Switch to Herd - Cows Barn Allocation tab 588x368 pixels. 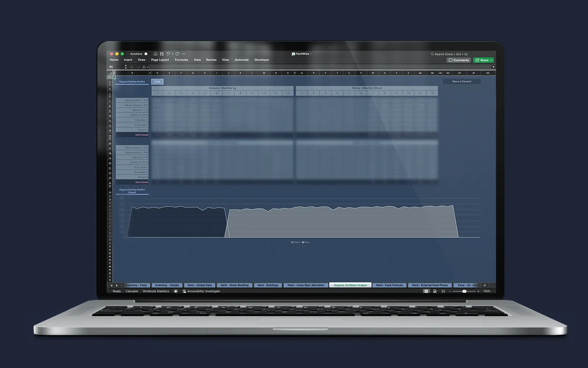click(306, 285)
